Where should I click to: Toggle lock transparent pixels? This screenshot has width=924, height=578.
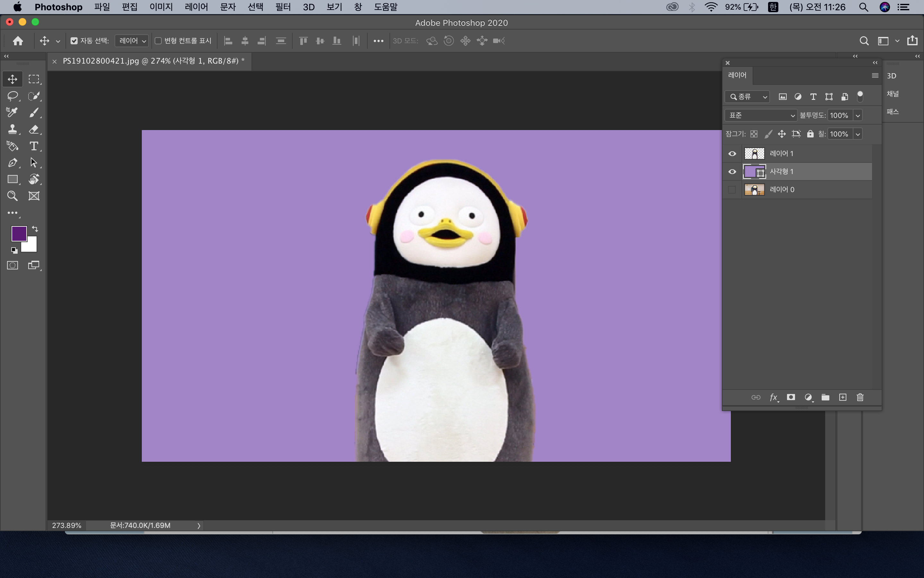click(754, 134)
